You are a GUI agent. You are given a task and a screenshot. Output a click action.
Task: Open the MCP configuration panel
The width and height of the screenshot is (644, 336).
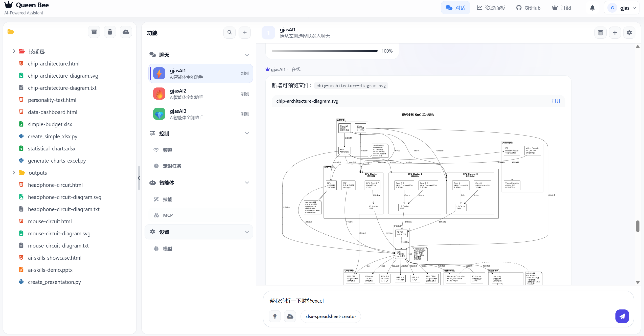point(168,215)
